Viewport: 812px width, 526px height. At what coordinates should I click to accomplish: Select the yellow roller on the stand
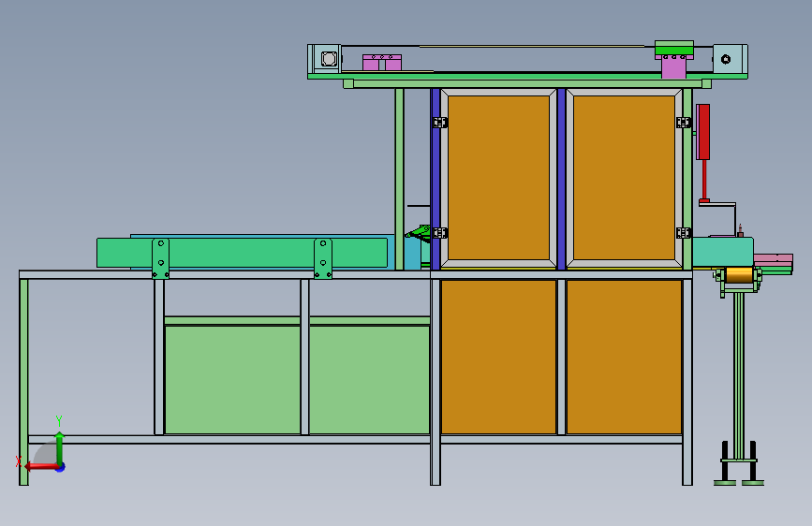(x=739, y=275)
